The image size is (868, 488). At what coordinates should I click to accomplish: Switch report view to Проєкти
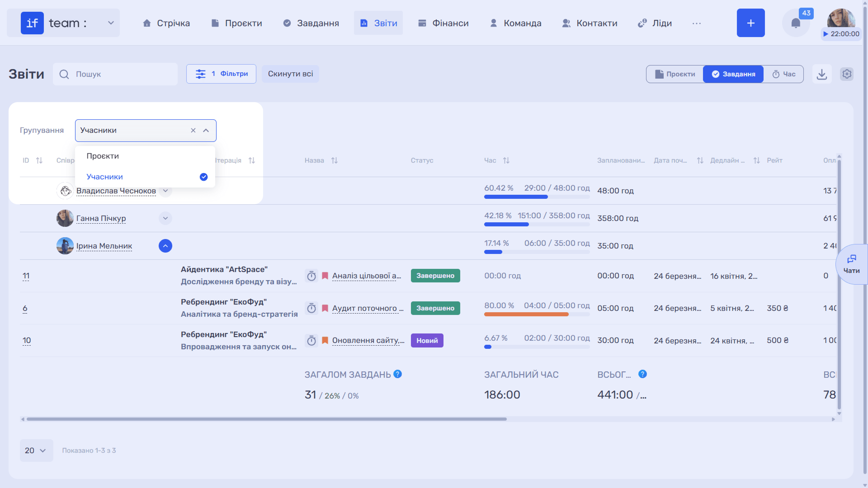[x=675, y=74]
